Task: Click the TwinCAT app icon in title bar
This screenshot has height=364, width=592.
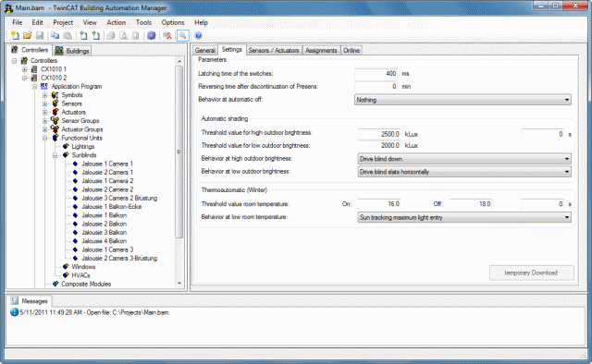Action: 8,8
